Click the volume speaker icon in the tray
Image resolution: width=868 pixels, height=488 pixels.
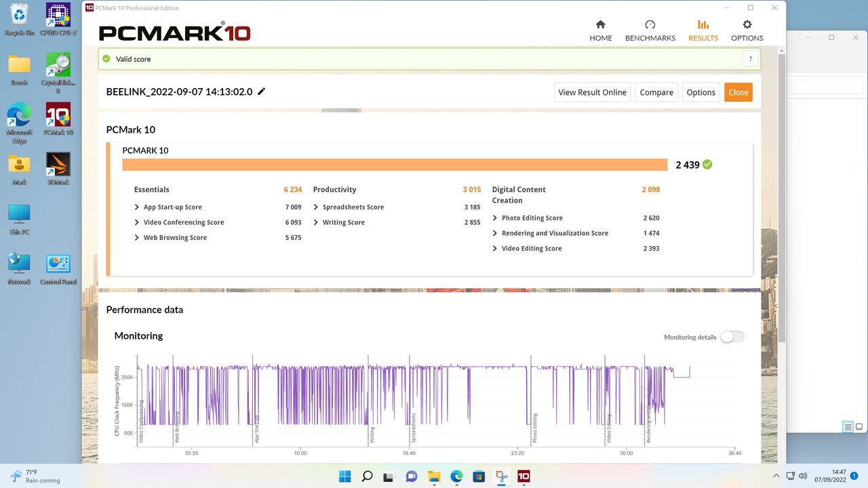pyautogui.click(x=804, y=476)
